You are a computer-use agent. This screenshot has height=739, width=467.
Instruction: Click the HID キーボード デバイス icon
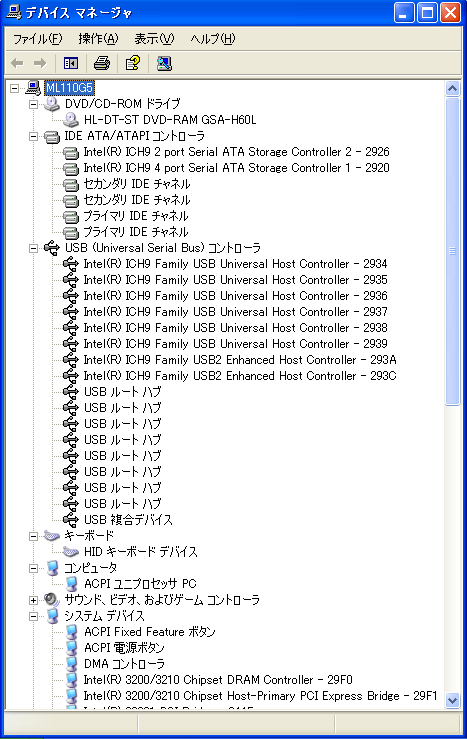click(x=71, y=551)
